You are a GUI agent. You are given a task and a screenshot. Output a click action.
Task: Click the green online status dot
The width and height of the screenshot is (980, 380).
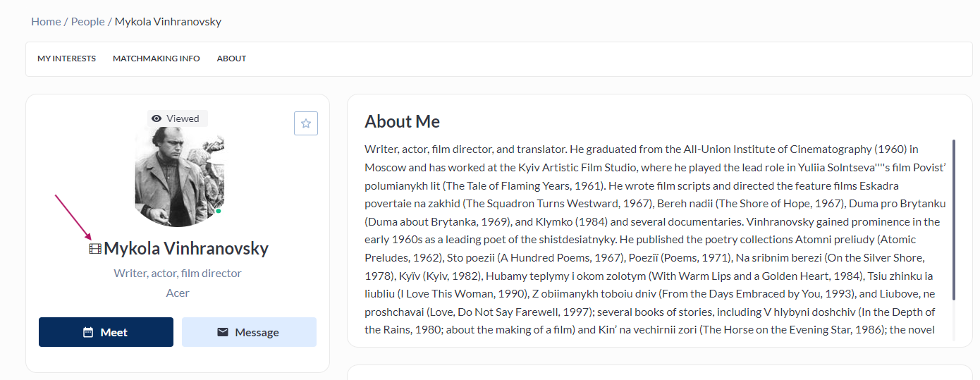(x=219, y=211)
